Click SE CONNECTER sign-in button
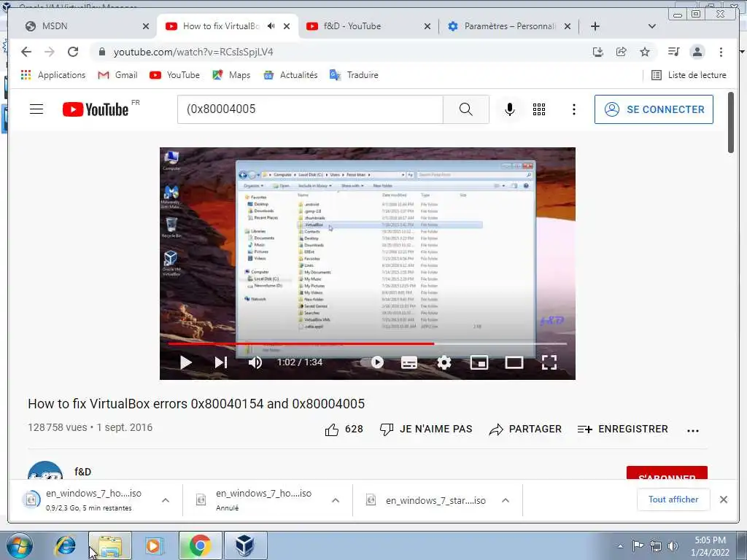This screenshot has height=560, width=747. [x=654, y=109]
